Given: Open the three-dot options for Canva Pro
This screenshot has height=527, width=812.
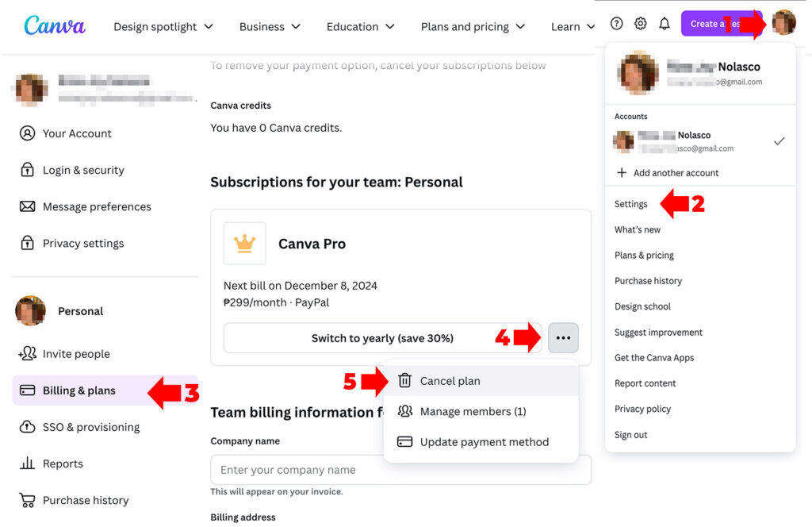Looking at the screenshot, I should [563, 337].
